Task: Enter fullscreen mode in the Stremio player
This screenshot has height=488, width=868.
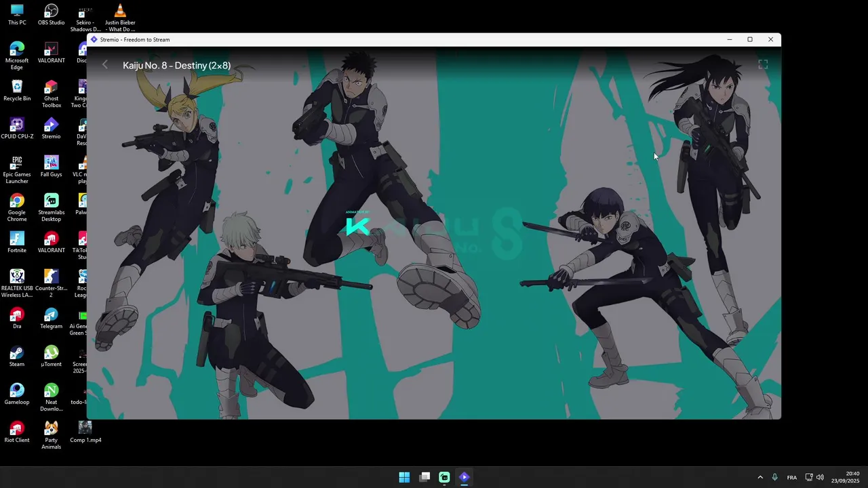Action: tap(763, 64)
